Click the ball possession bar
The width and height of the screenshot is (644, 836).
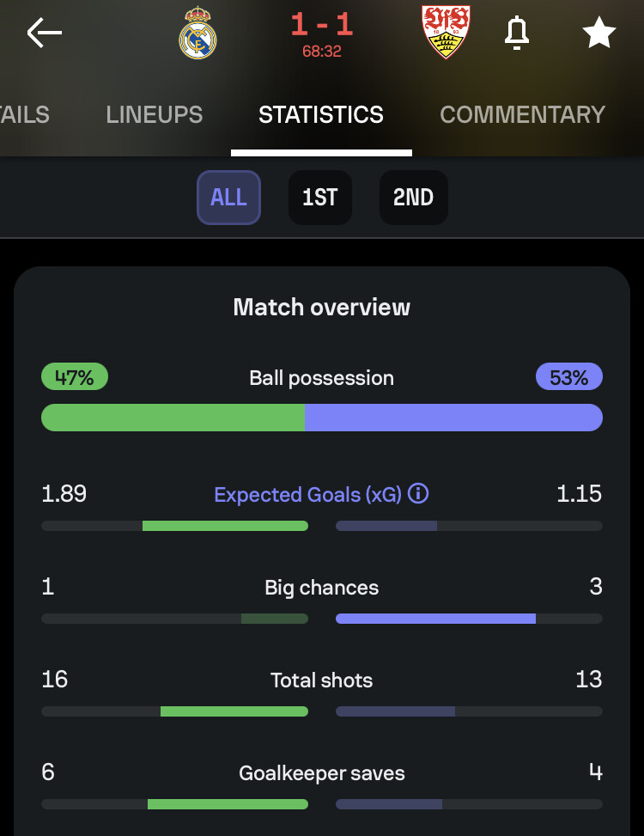[322, 418]
